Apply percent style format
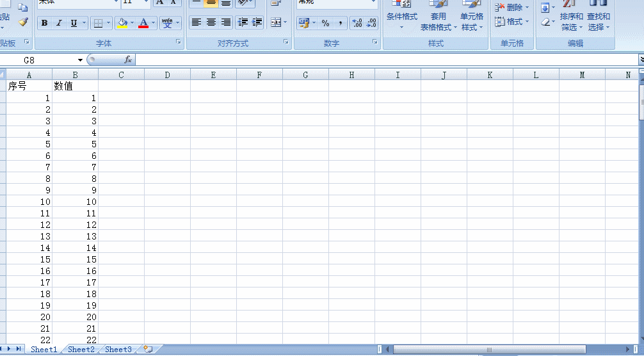The image size is (644, 356). click(x=326, y=22)
